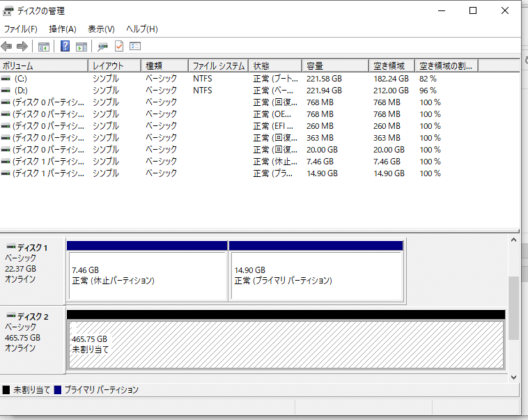This screenshot has width=528, height=420.
Task: Sort by ボリューム column header
Action: click(44, 65)
